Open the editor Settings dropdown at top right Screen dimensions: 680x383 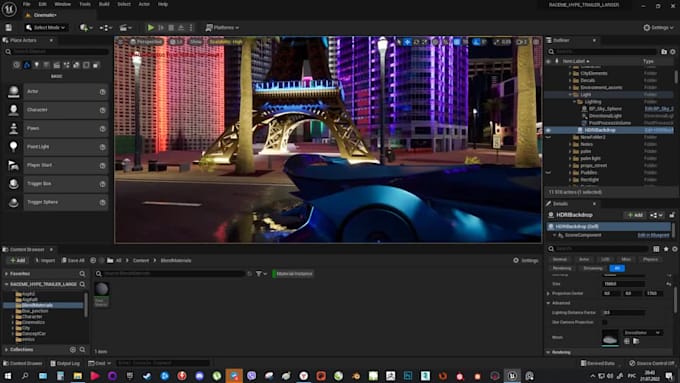(x=658, y=27)
